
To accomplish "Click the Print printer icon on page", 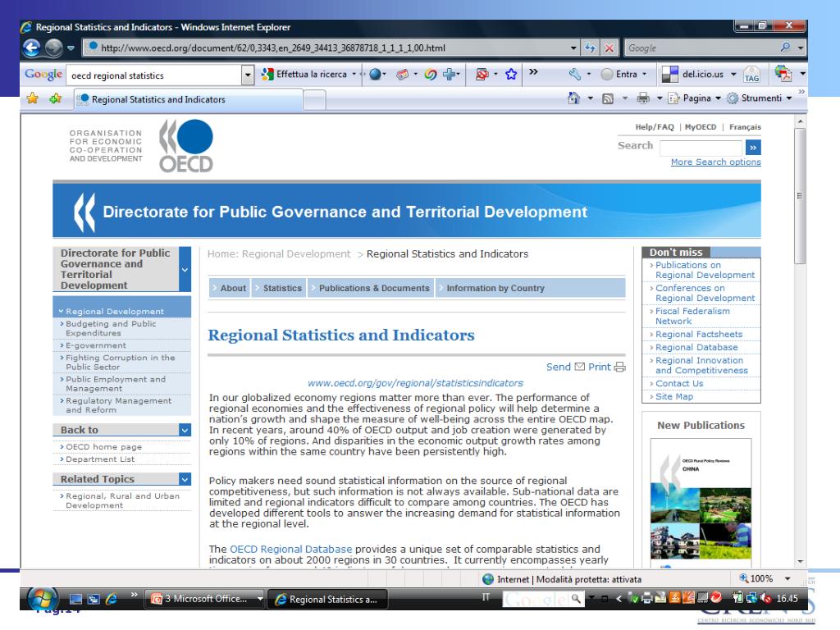I will 620,367.
